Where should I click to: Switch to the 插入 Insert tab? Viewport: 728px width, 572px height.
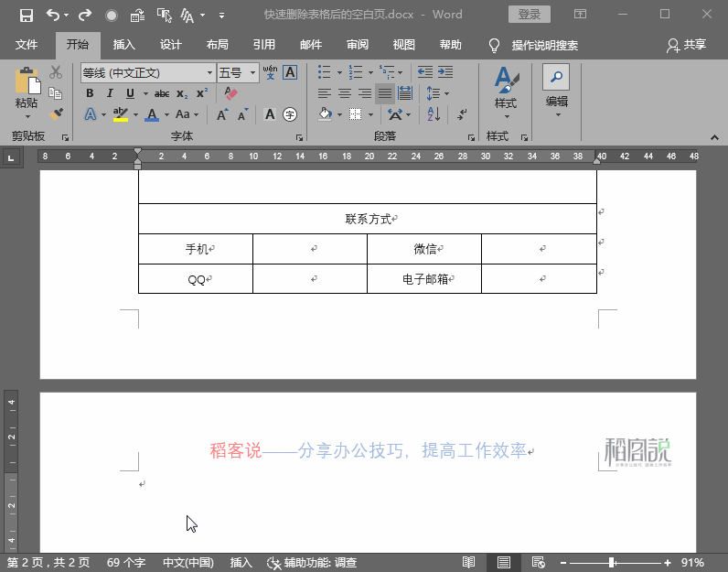click(124, 45)
